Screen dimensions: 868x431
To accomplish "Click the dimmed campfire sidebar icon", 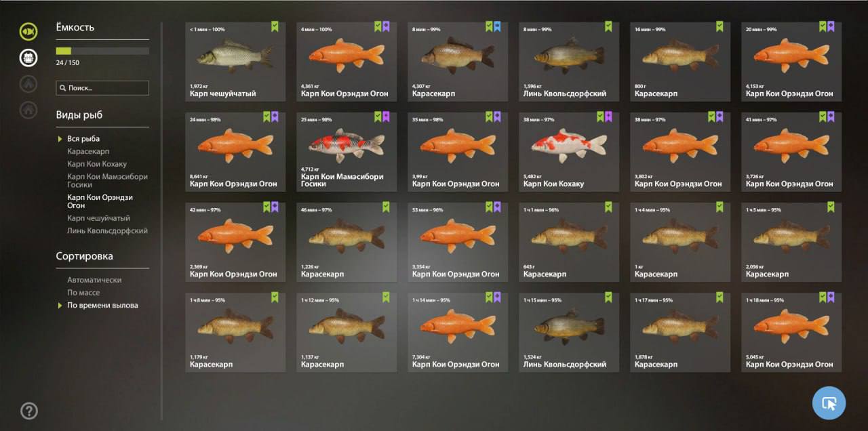I will (x=28, y=84).
